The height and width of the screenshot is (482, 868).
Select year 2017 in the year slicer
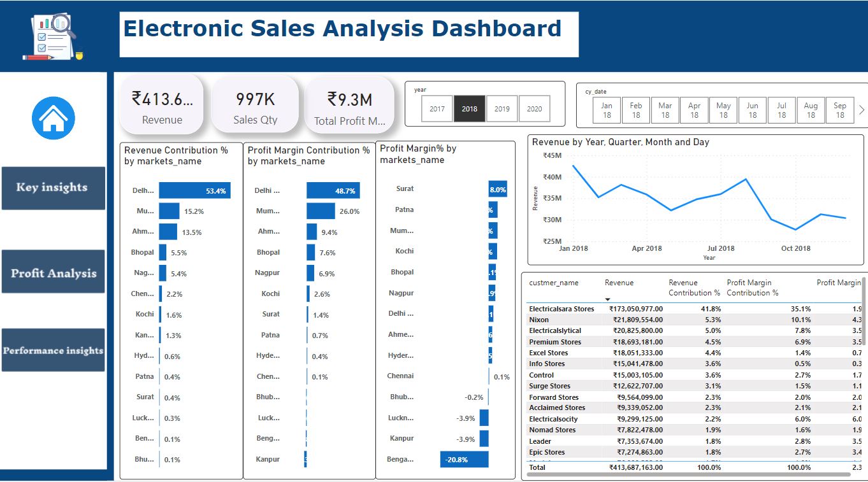[x=437, y=109]
